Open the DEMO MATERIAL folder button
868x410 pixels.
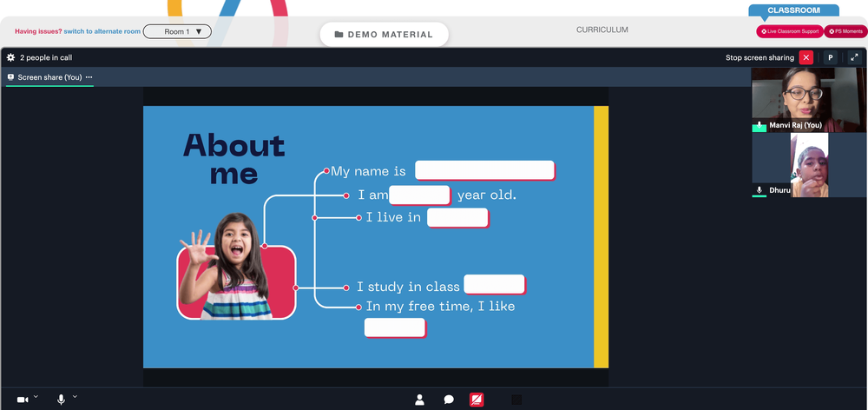pyautogui.click(x=385, y=35)
